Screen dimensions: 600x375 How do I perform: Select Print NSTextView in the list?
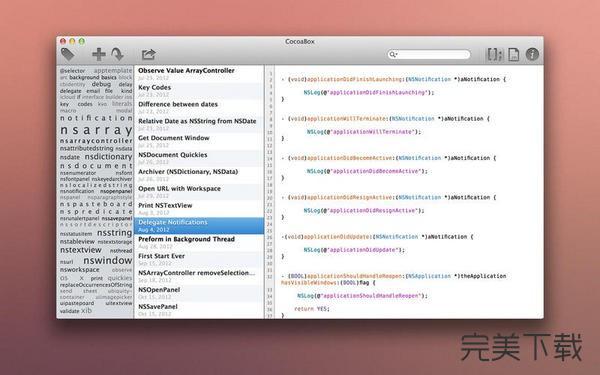tap(199, 209)
